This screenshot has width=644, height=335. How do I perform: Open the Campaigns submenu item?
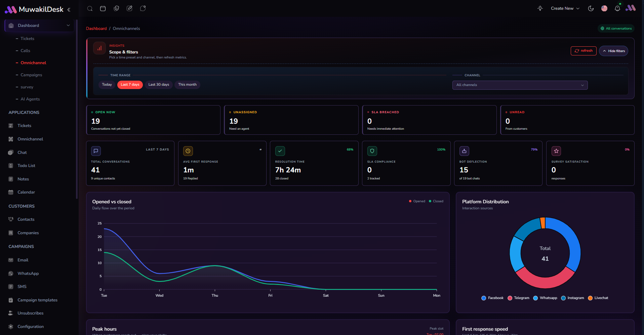click(x=31, y=75)
